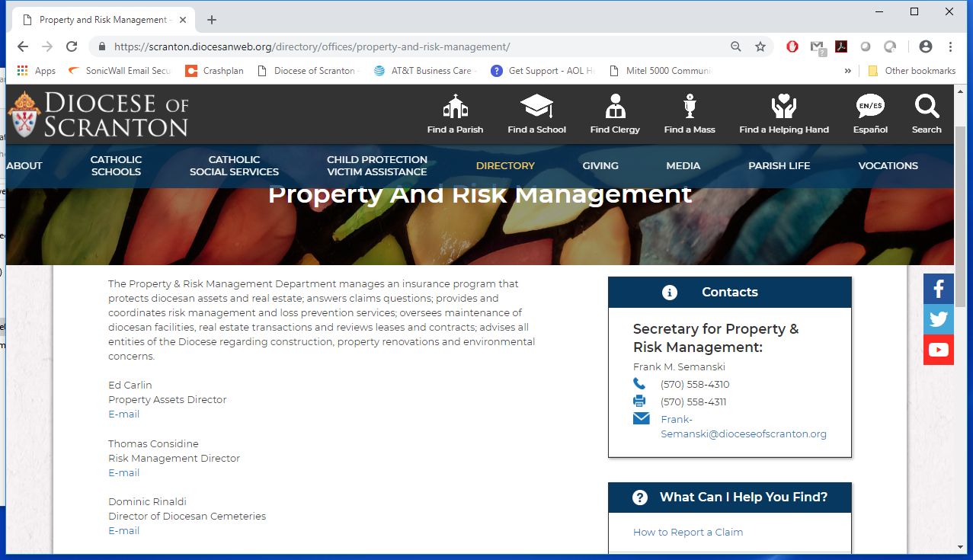Screen dimensions: 973x560
Task: Select the Find a Mass chalice icon
Action: pyautogui.click(x=690, y=107)
